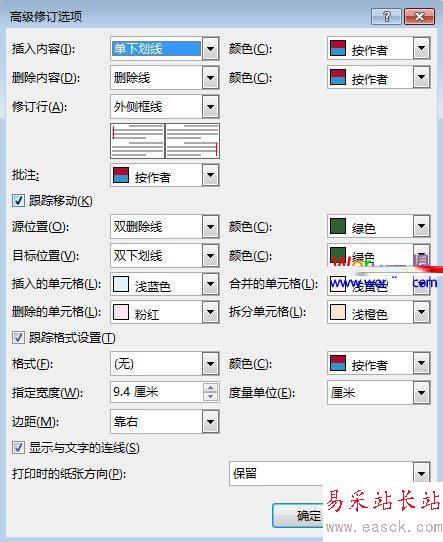Click the by-author swatch for 插入内容 color
Screen dimensions: 443x542
pyautogui.click(x=338, y=48)
